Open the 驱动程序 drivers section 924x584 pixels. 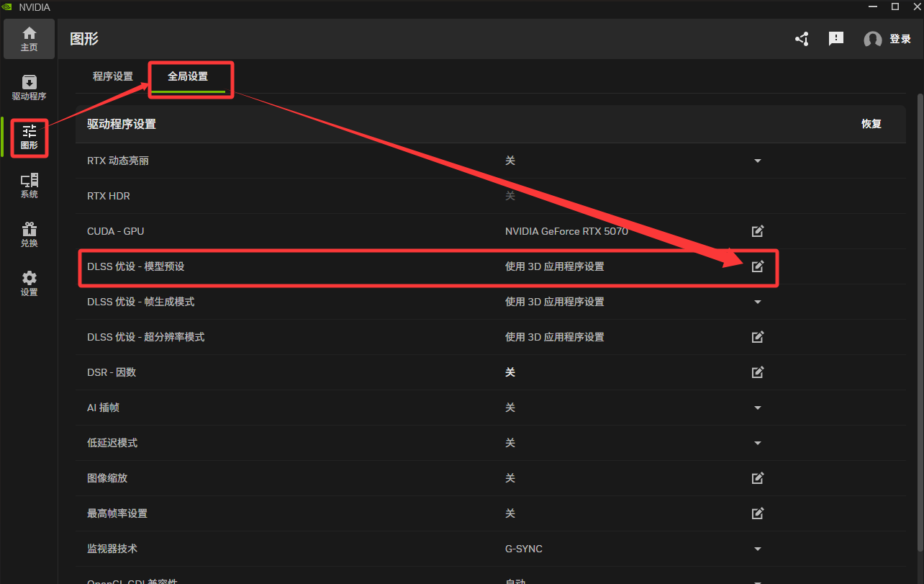coord(29,87)
